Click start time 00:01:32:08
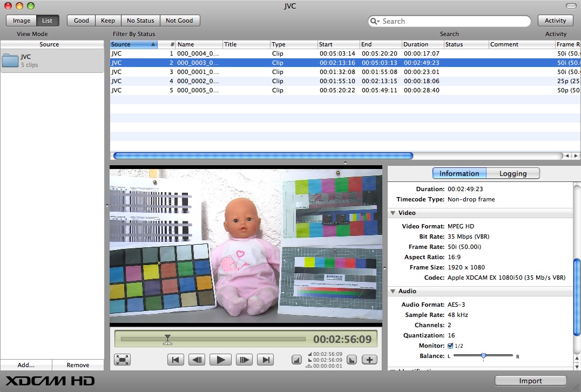The width and height of the screenshot is (581, 392). tap(337, 72)
